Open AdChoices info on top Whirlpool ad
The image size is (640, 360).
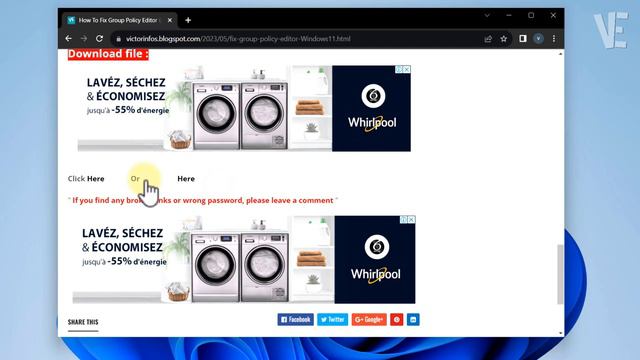coord(399,69)
